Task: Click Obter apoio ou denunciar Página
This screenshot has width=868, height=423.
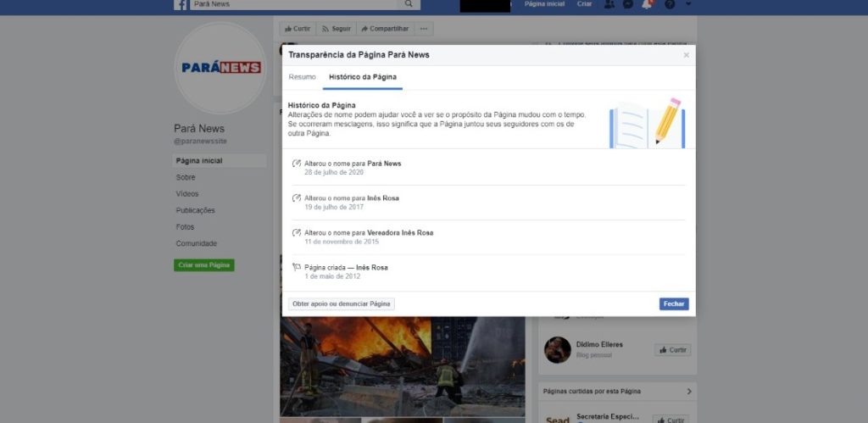Action: 342,304
